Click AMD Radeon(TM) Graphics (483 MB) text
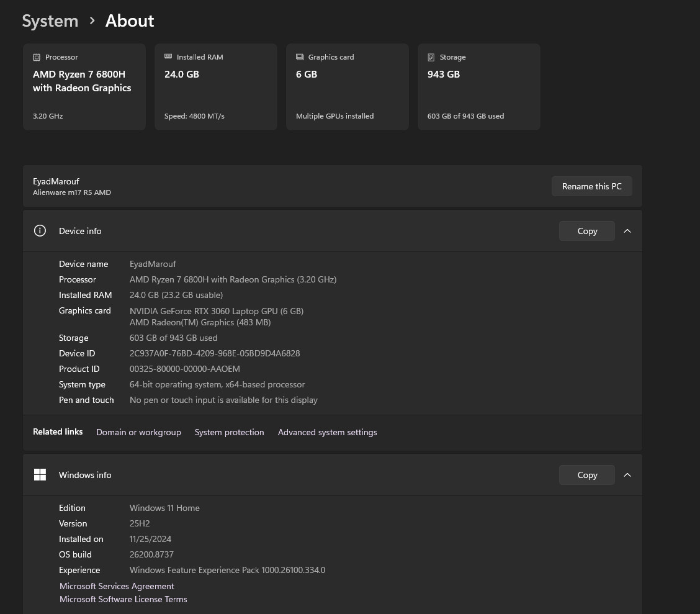This screenshot has width=700, height=614. 200,322
